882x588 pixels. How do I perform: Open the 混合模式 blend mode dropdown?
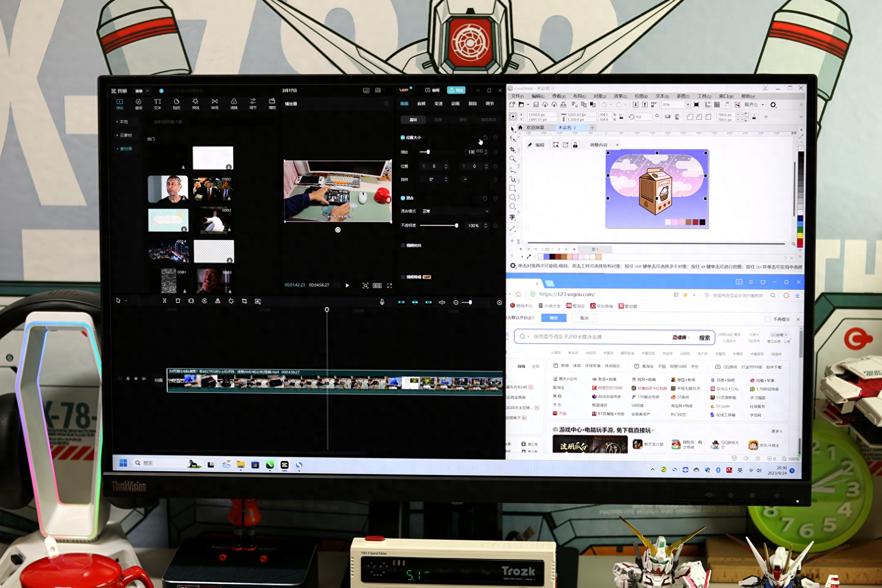tap(455, 211)
